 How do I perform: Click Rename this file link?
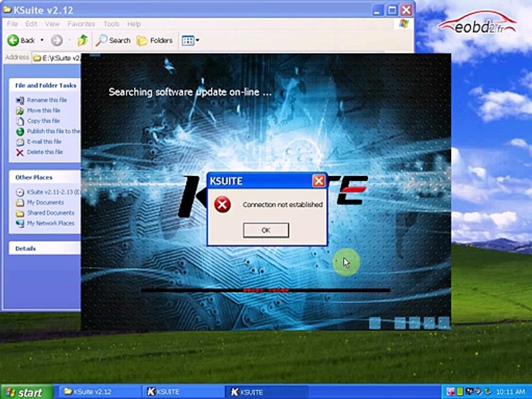pyautogui.click(x=47, y=100)
